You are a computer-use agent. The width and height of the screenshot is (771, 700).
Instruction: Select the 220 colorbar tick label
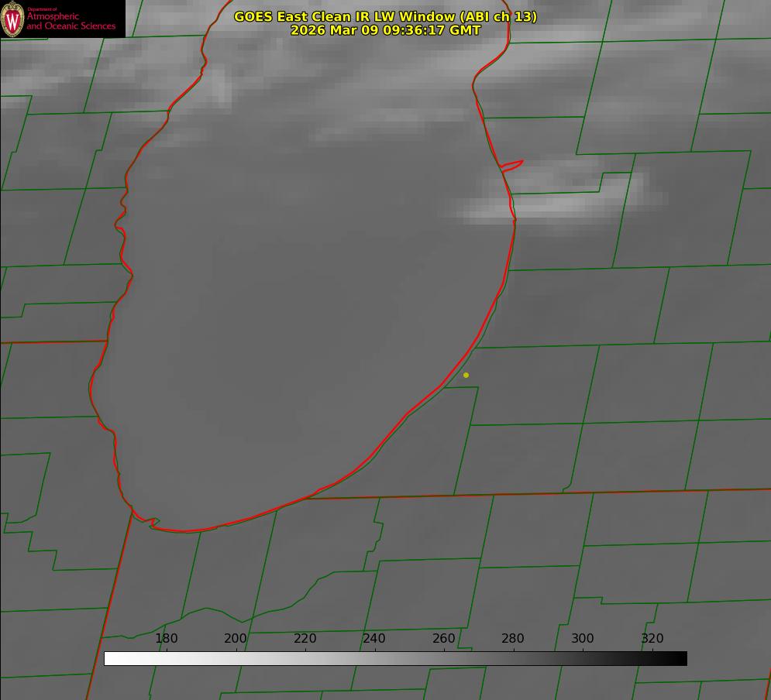[x=305, y=639]
